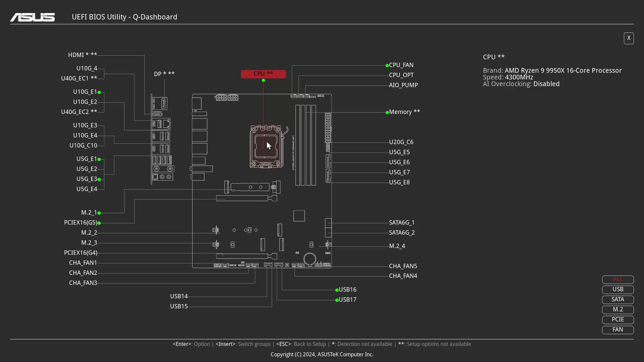The height and width of the screenshot is (362, 644).
Task: Select the CHA_FAN3 header label
Action: (83, 283)
